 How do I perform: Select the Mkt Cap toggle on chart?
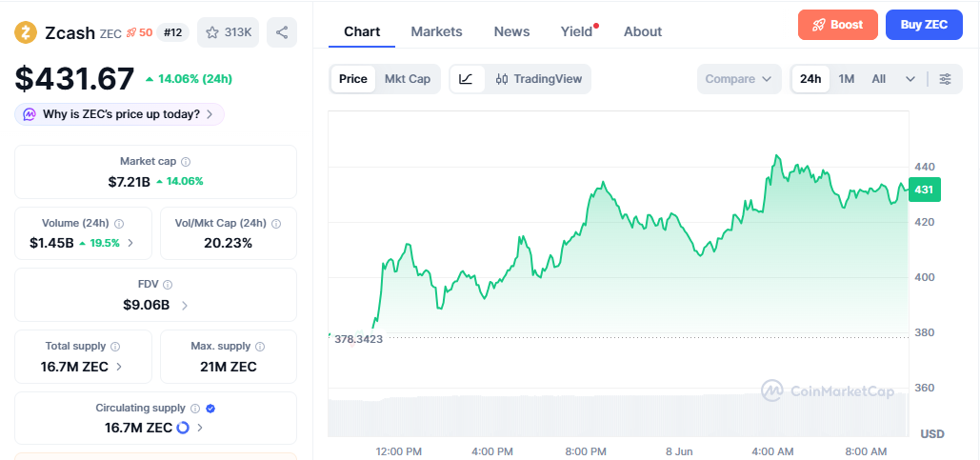tap(408, 79)
